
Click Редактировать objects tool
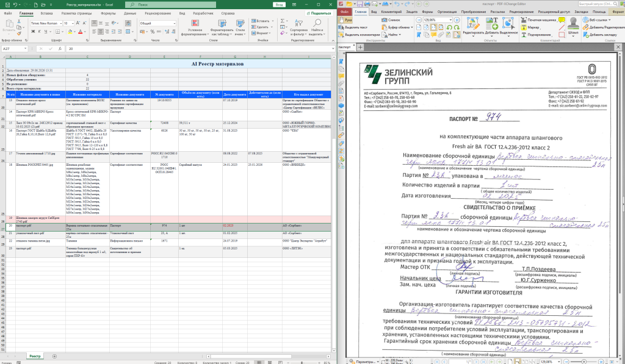tap(473, 26)
